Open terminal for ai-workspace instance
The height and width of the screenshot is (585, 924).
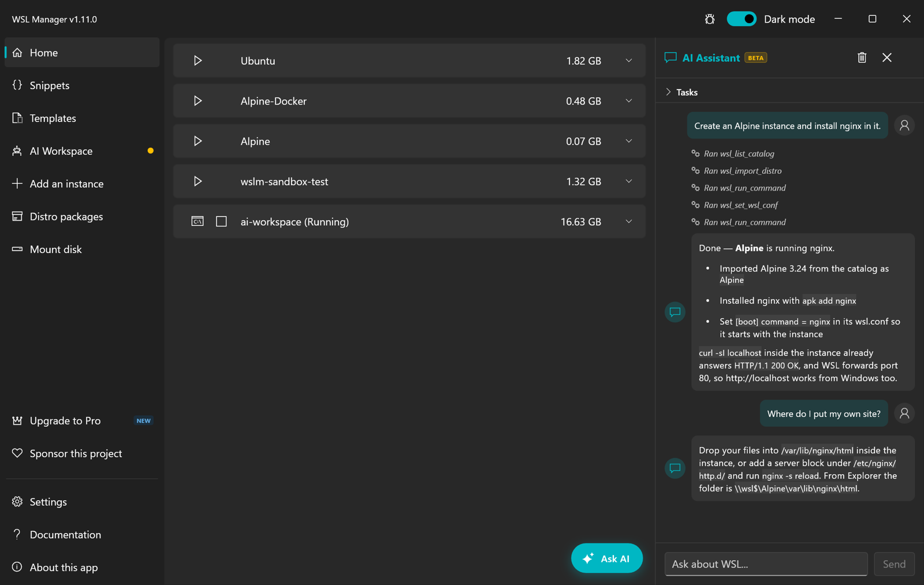(x=198, y=221)
